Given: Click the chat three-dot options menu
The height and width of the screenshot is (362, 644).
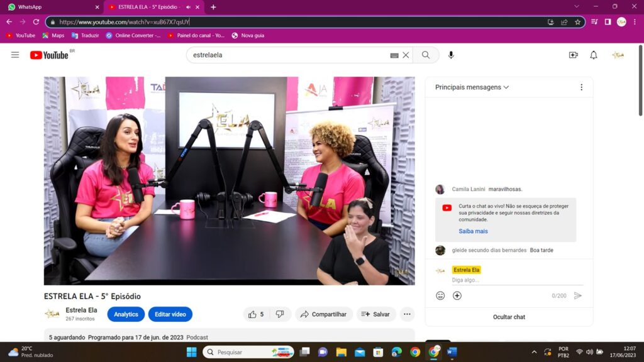Looking at the screenshot, I should click(x=581, y=87).
